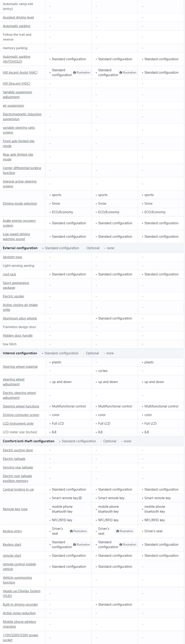This screenshot has height=644, width=185.
Task: Open the Assisted driving level link
Action: [18, 17]
